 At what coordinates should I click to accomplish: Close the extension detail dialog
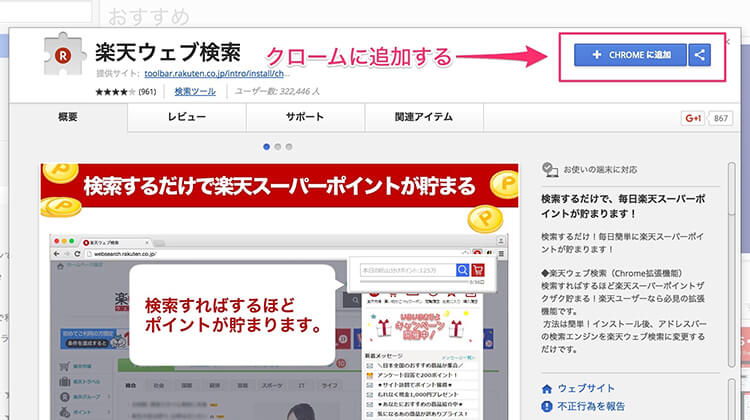[728, 42]
